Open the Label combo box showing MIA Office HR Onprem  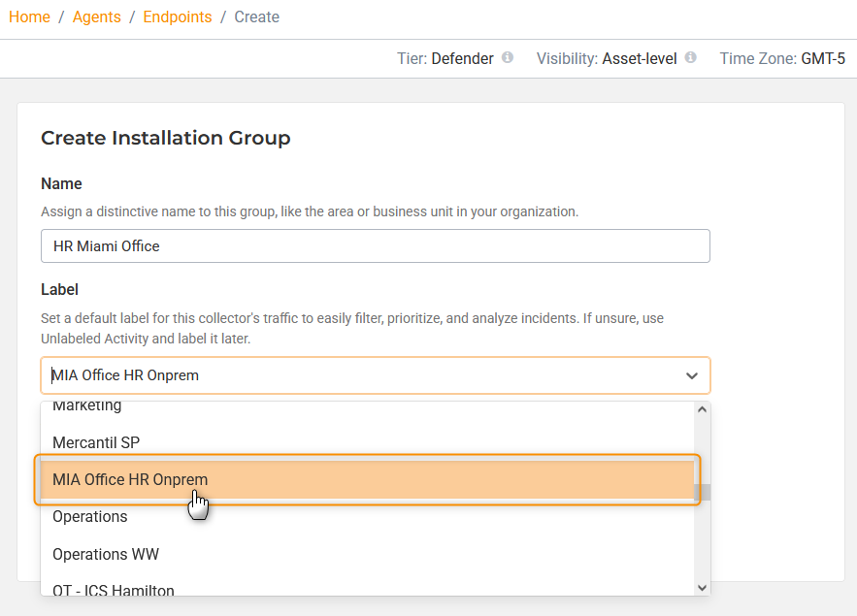(359, 375)
